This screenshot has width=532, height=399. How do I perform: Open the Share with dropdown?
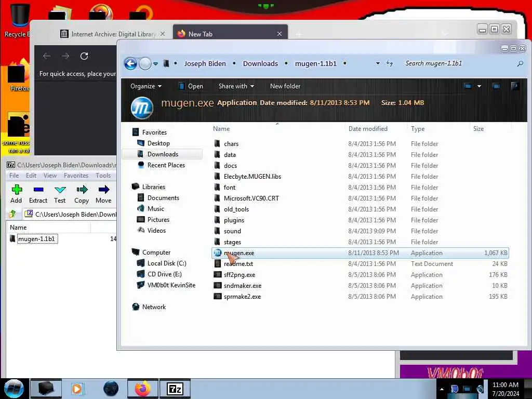236,86
